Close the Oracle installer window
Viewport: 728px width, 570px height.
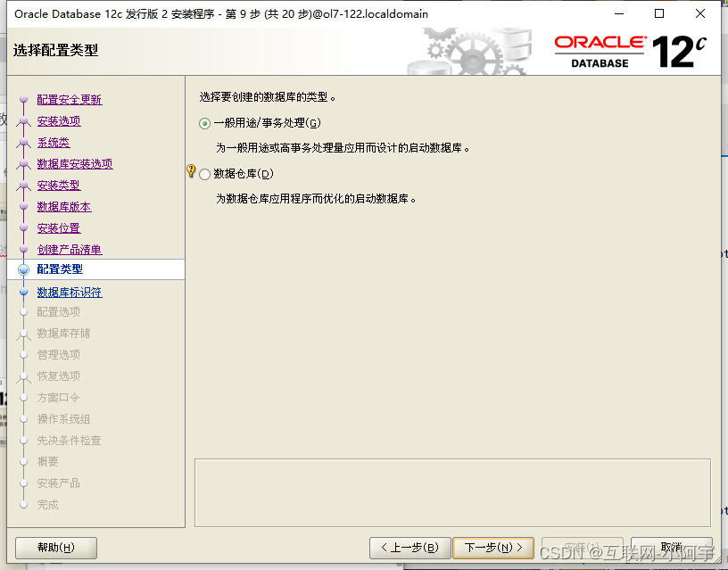pos(700,13)
